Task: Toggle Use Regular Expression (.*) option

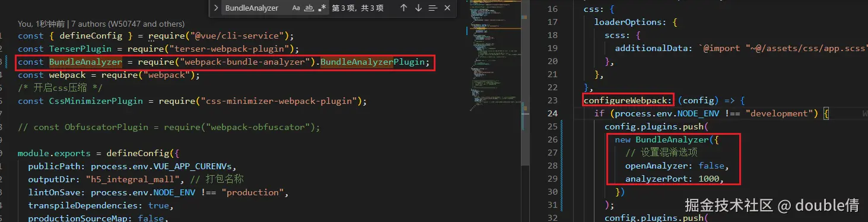Action: coord(322,8)
